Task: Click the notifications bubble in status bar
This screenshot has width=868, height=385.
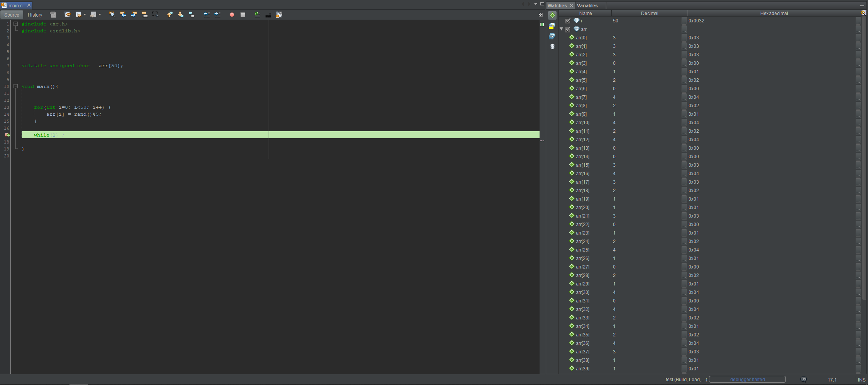Action: (x=804, y=380)
